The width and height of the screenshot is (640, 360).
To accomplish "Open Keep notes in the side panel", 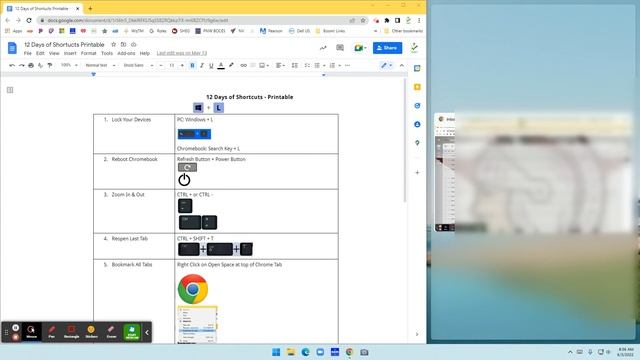I will click(417, 87).
